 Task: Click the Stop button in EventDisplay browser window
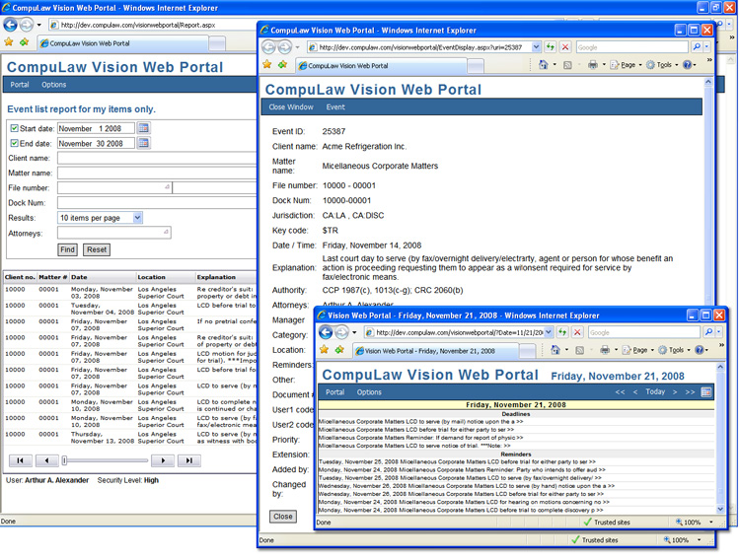click(565, 47)
